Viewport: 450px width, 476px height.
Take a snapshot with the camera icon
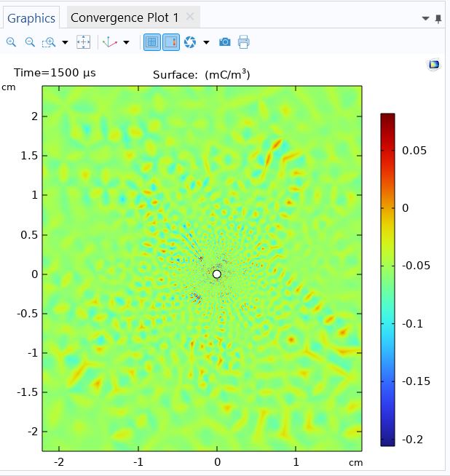pos(225,42)
